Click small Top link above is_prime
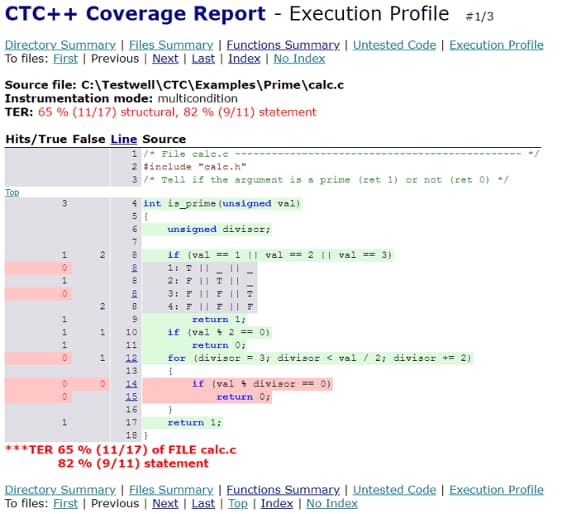 [x=12, y=192]
